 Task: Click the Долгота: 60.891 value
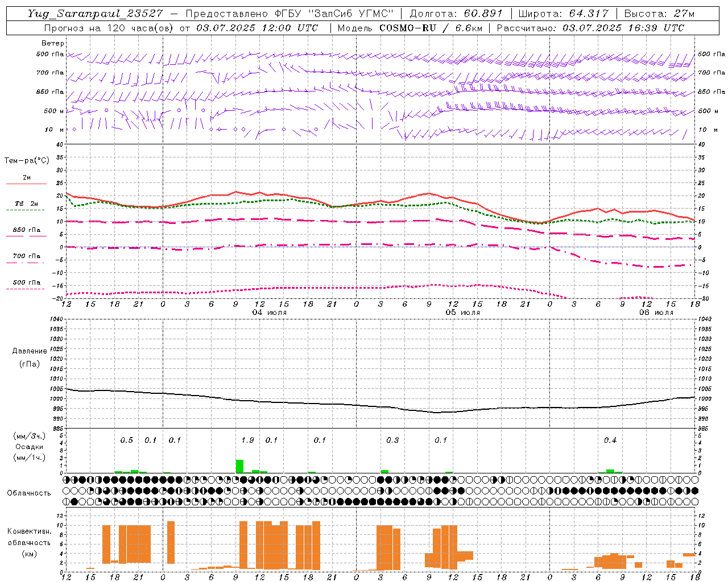456,14
